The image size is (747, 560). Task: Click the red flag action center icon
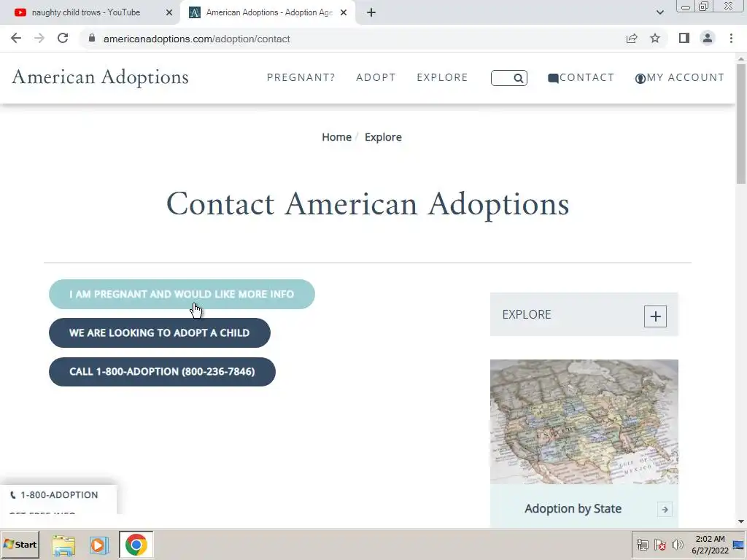[x=659, y=545]
